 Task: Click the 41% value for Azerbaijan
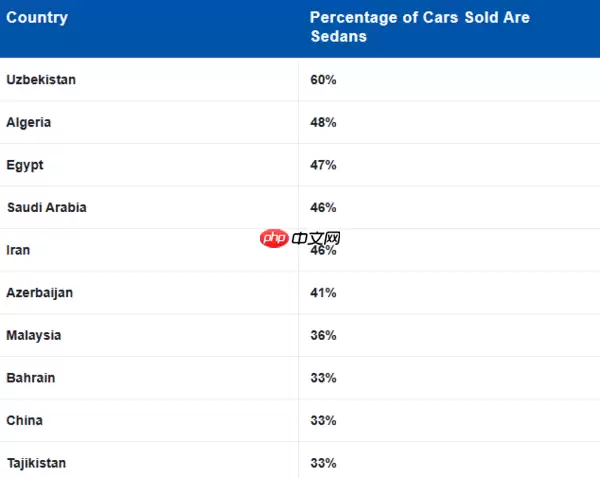point(323,293)
